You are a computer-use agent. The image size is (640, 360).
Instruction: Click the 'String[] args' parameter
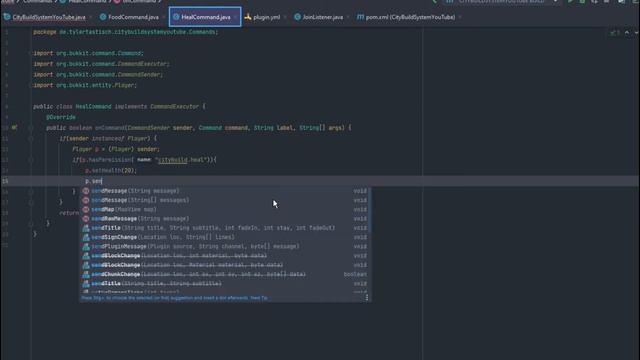pos(322,128)
